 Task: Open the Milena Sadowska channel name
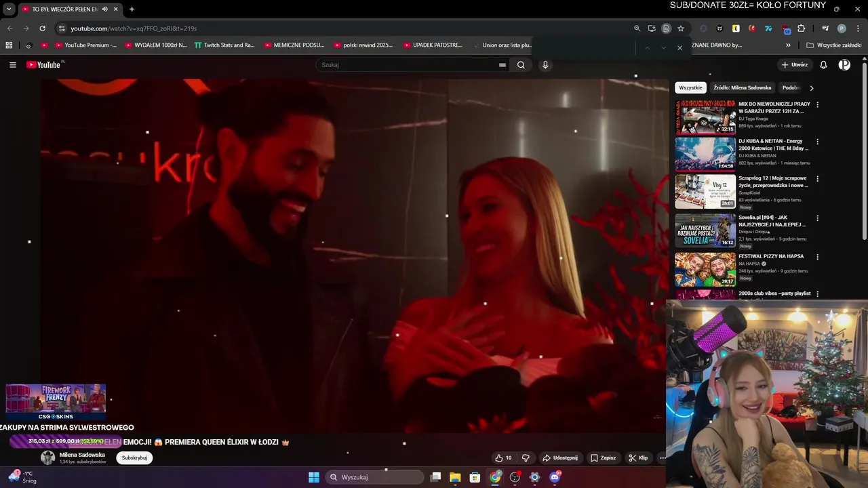coord(82,455)
